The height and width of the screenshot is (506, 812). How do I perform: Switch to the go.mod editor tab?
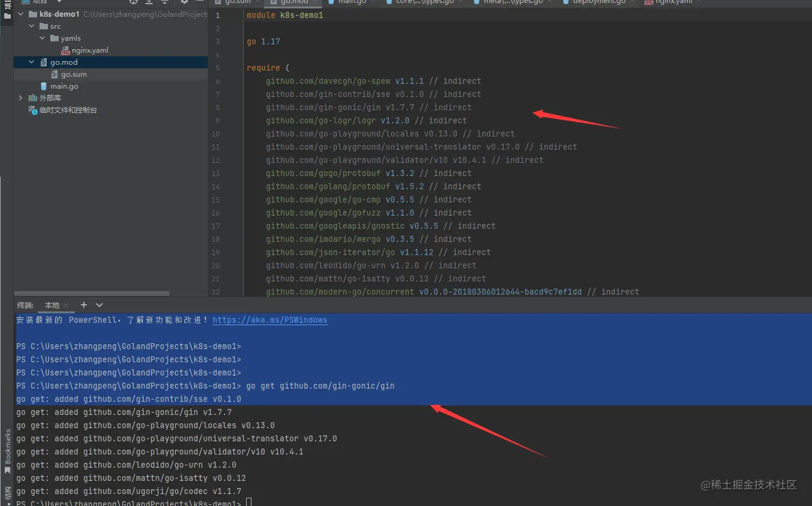(x=294, y=2)
